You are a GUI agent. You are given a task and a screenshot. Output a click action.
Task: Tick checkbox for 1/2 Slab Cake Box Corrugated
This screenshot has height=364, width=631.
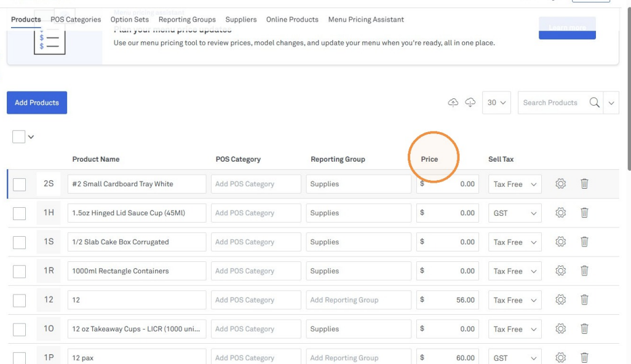click(19, 242)
